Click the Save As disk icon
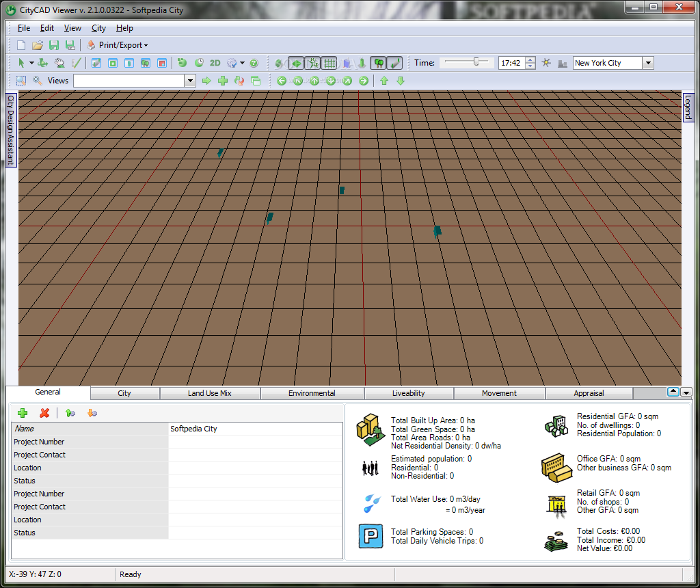 [x=70, y=45]
